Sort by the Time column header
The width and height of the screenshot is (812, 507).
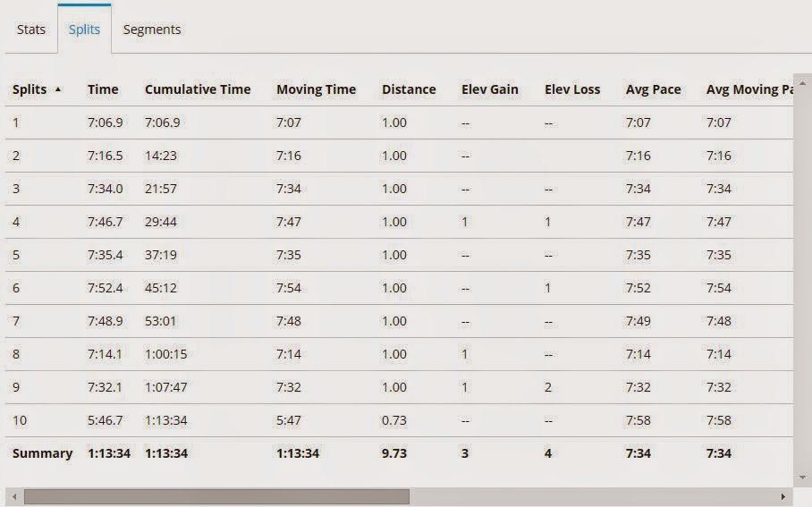[x=103, y=89]
